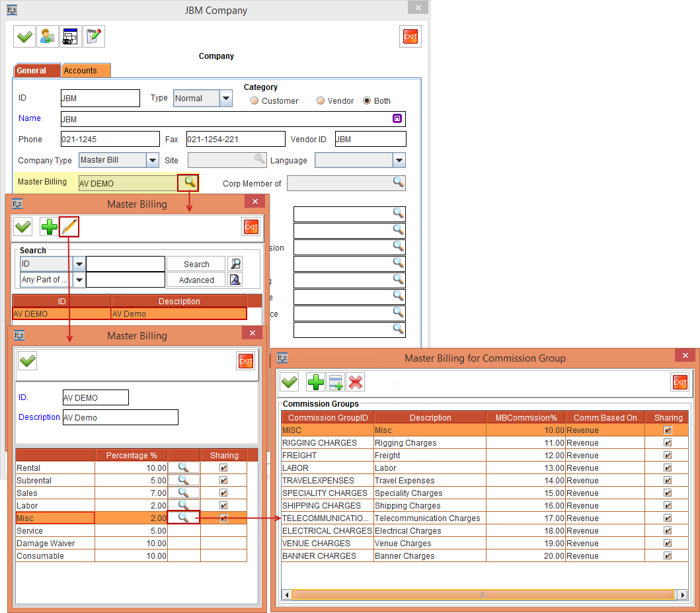
Task: Click green plus add icon in Commission Group window
Action: 316,382
